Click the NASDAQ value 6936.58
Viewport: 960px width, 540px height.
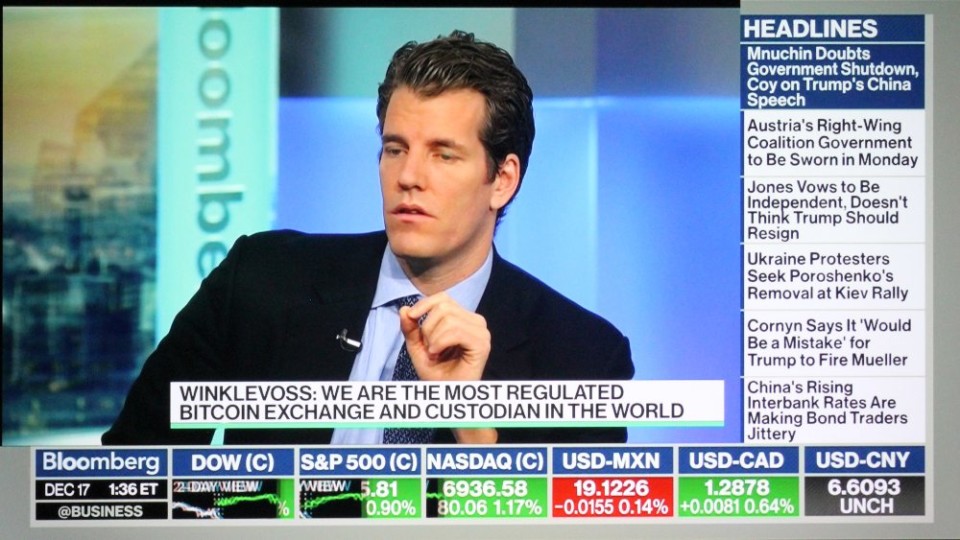484,489
